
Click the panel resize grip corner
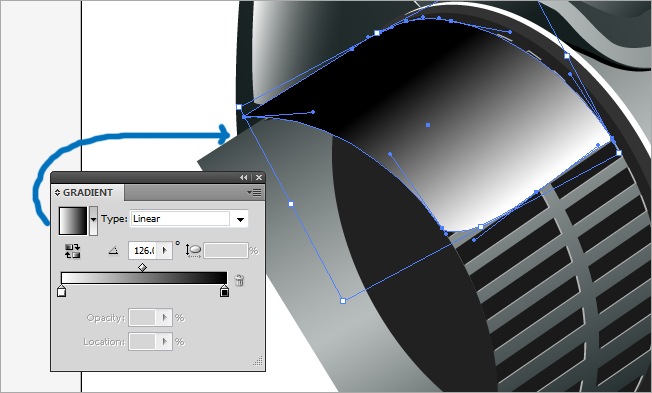258,361
